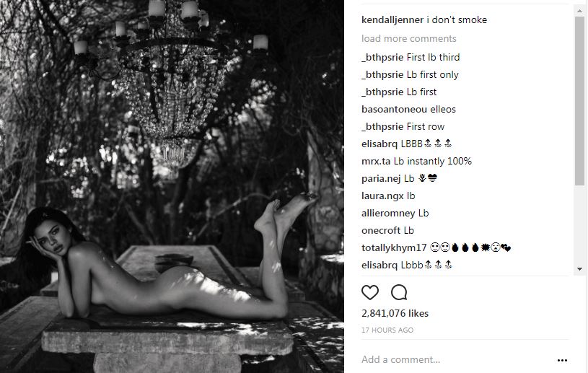Click the comments scrollbar thumb
Image resolution: width=588 pixels, height=373 pixels.
[580, 100]
